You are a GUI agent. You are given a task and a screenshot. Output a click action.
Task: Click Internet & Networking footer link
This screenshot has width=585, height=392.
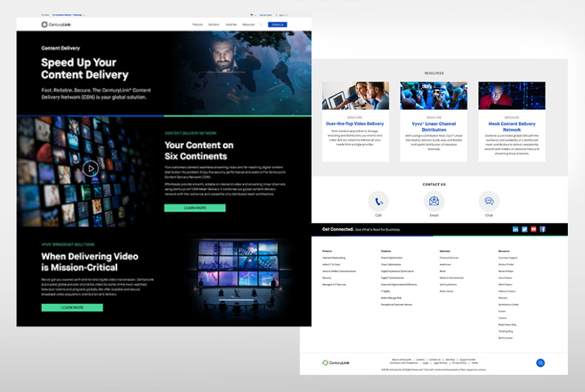pos(334,258)
